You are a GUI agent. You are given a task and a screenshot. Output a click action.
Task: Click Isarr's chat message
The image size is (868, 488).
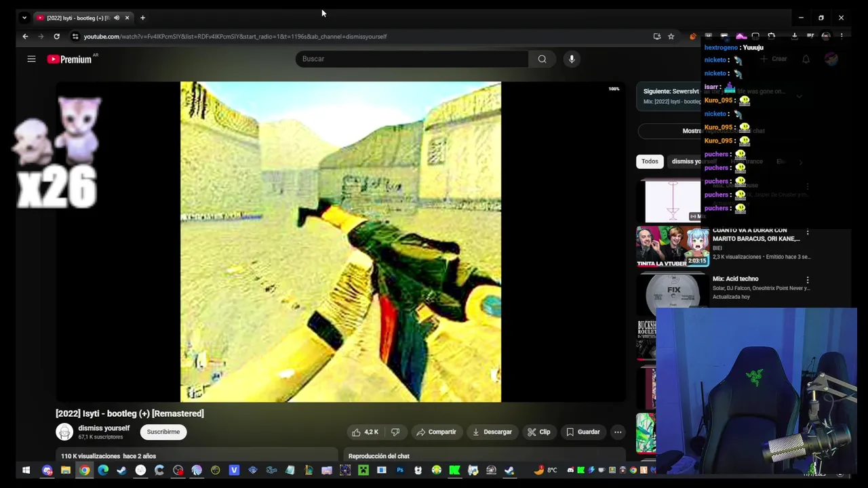[x=719, y=87]
